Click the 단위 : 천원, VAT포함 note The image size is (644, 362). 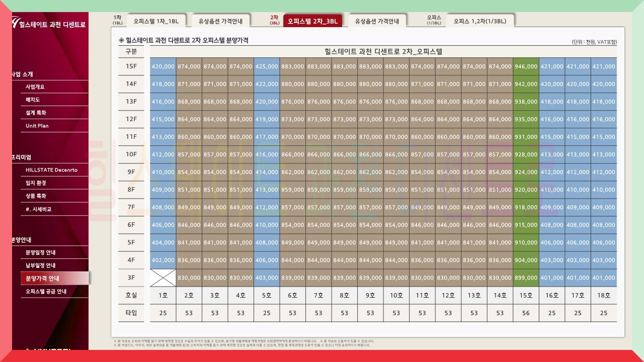click(x=594, y=42)
